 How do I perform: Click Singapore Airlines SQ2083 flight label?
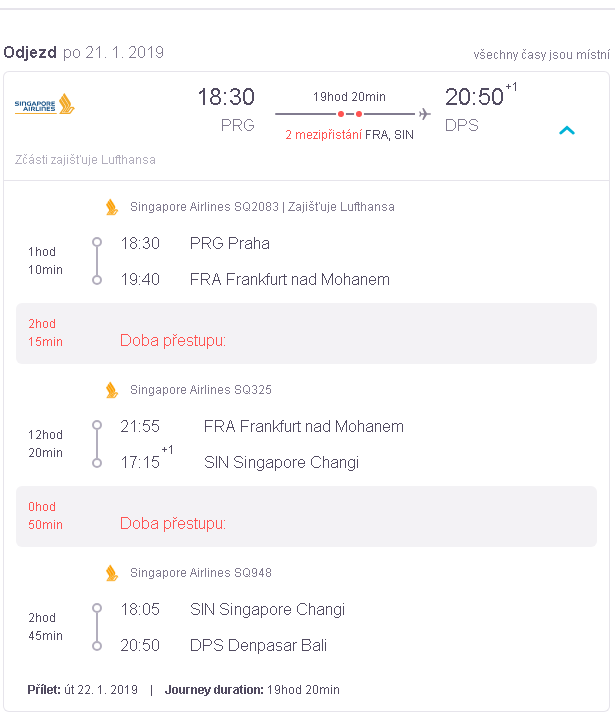click(204, 207)
